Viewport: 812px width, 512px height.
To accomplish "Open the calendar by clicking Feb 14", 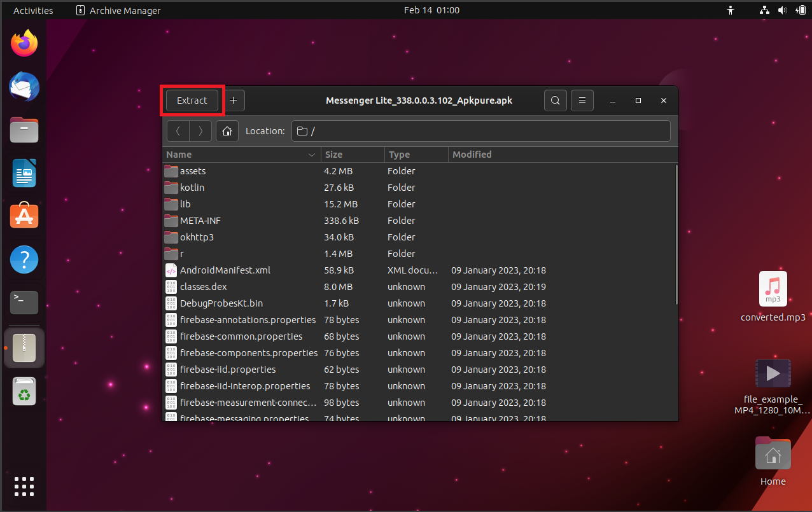I will 432,10.
